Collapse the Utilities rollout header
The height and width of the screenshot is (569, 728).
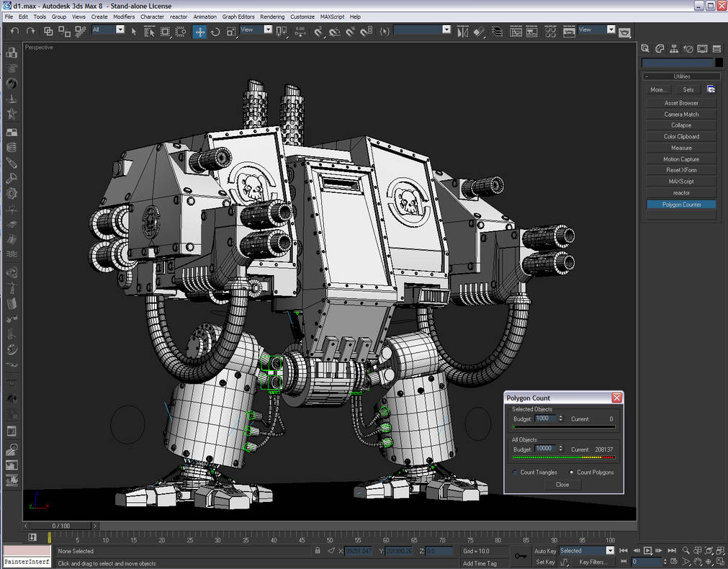681,76
